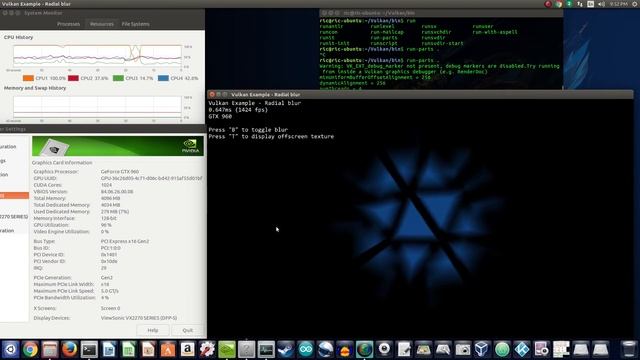Select the 2270 SERIES sidebar entry
640x360 pixels.
14,217
